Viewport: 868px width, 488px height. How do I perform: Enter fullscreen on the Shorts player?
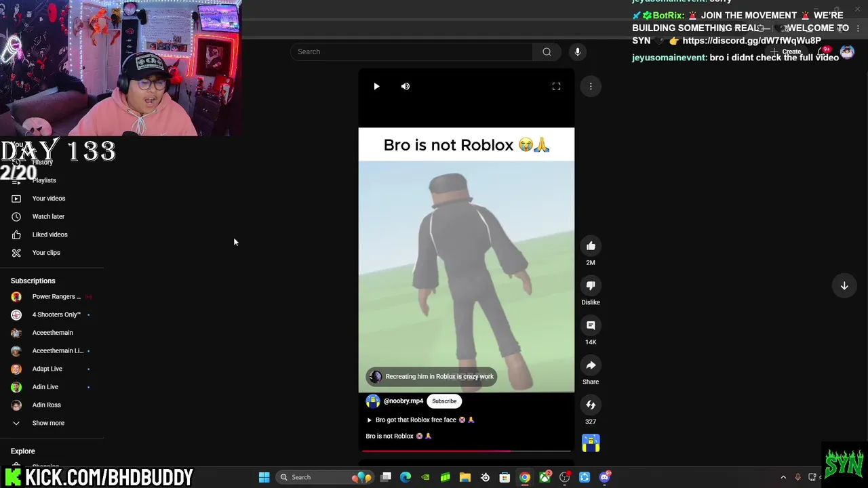[x=556, y=86]
